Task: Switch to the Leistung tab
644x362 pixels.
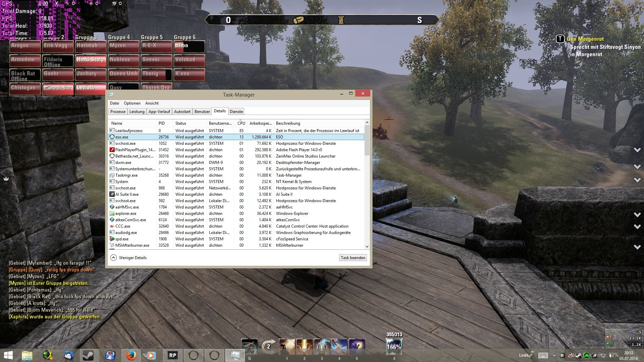Action: pos(137,112)
